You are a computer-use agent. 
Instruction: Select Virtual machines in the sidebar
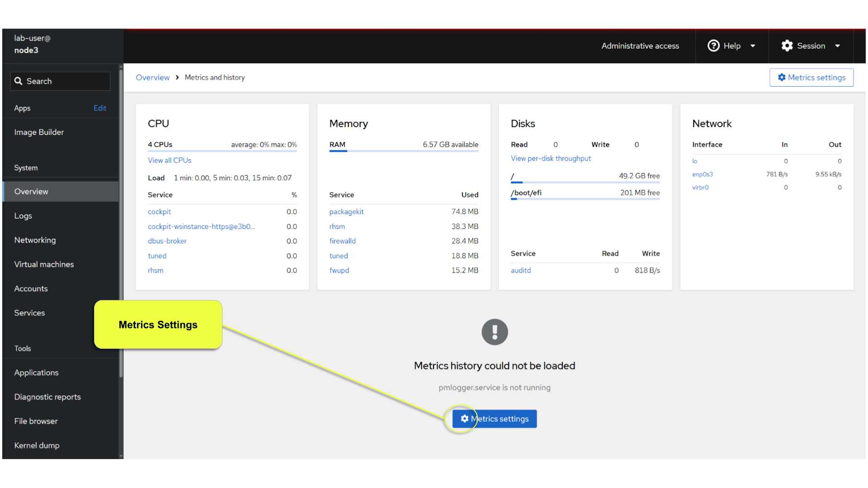[44, 264]
